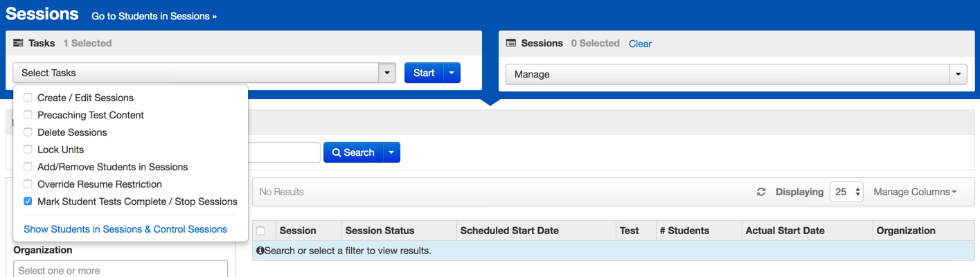Collapse the Select Tasks dropdown arrow
Screen dimensions: 980x277
(x=387, y=73)
